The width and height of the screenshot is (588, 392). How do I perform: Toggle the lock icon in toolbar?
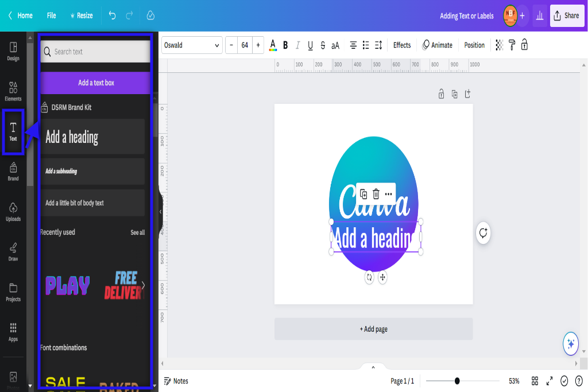click(524, 45)
